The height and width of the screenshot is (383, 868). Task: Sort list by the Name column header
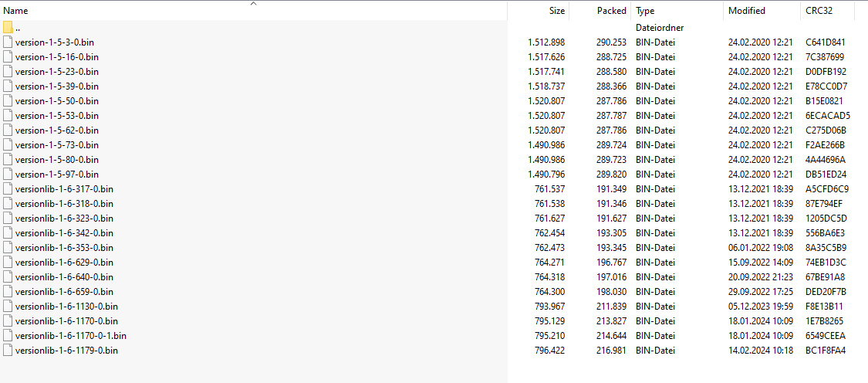point(15,11)
